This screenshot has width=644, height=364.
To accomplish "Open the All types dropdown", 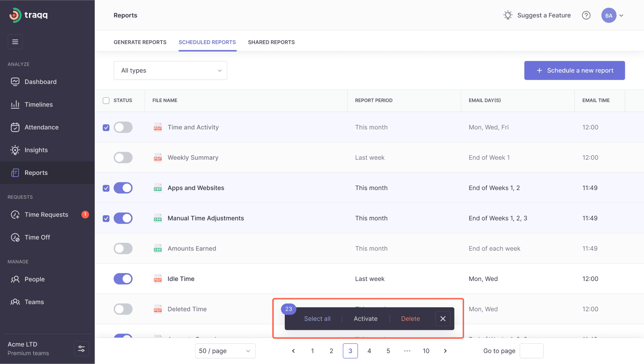I will [x=171, y=71].
